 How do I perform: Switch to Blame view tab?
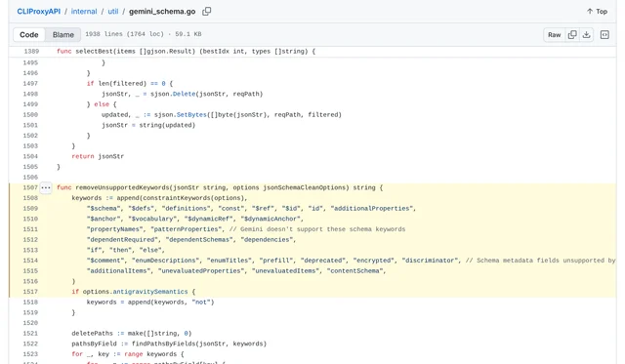(62, 35)
